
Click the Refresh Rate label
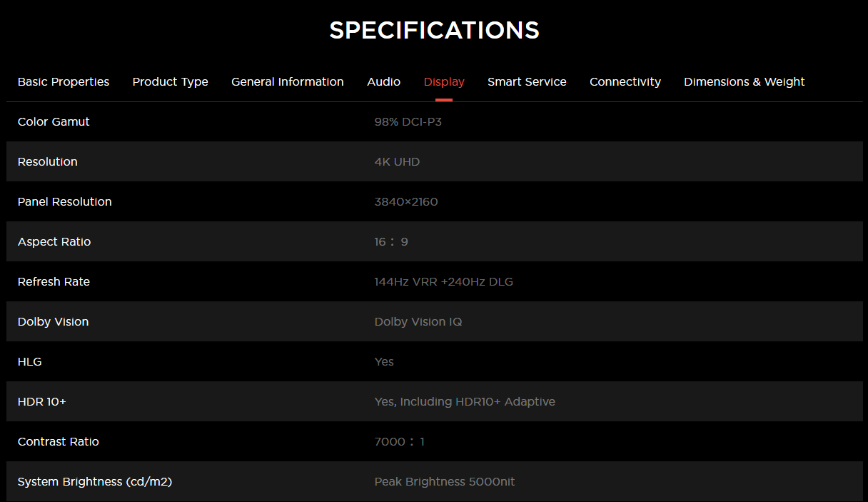(x=54, y=282)
